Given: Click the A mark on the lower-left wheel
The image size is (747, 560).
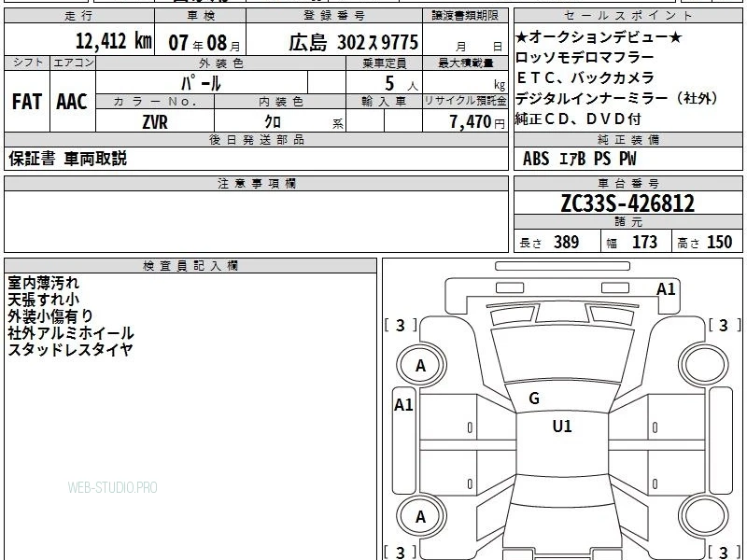Looking at the screenshot, I should coord(420,517).
